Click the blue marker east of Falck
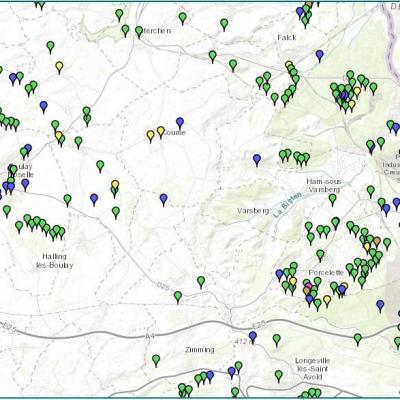The image size is (400, 400). click(x=320, y=55)
